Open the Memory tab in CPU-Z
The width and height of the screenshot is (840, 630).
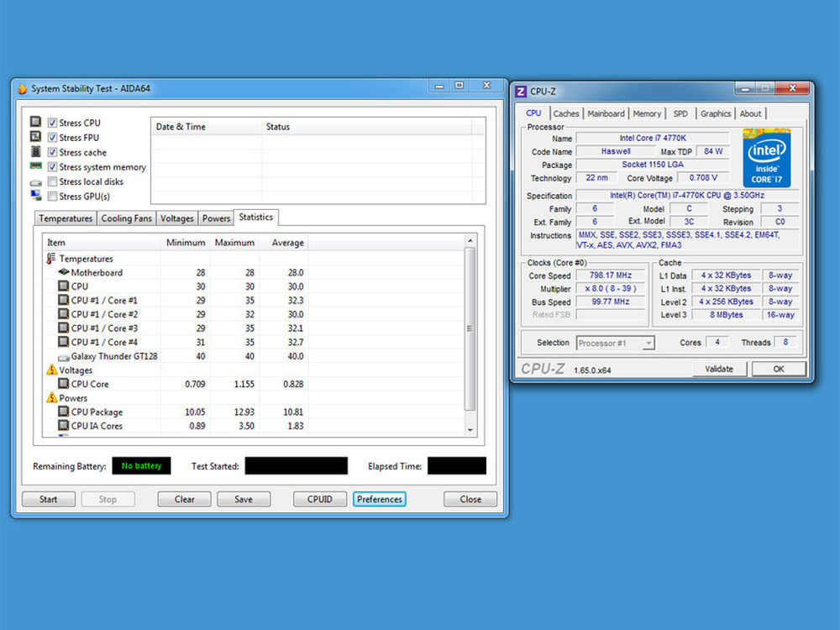coord(647,113)
